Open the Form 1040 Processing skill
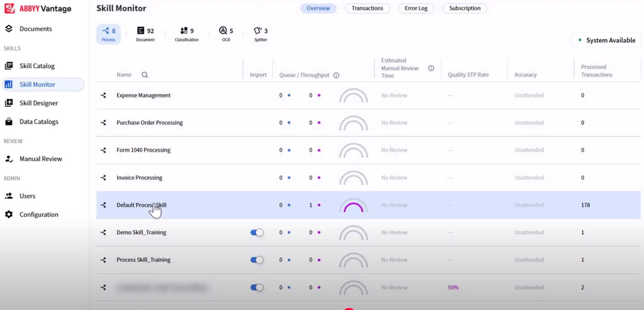Viewport: 644px width, 310px height. (144, 150)
